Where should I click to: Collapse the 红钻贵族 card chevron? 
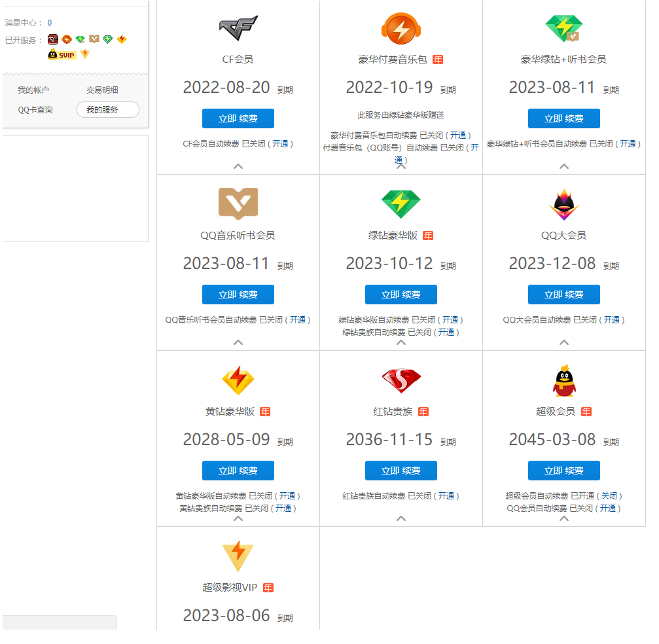401,518
